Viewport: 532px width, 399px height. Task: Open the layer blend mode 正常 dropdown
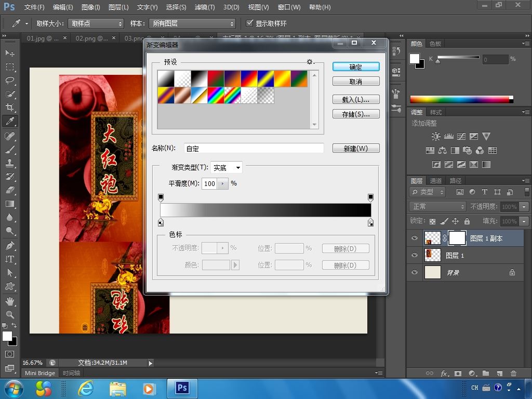click(x=437, y=207)
